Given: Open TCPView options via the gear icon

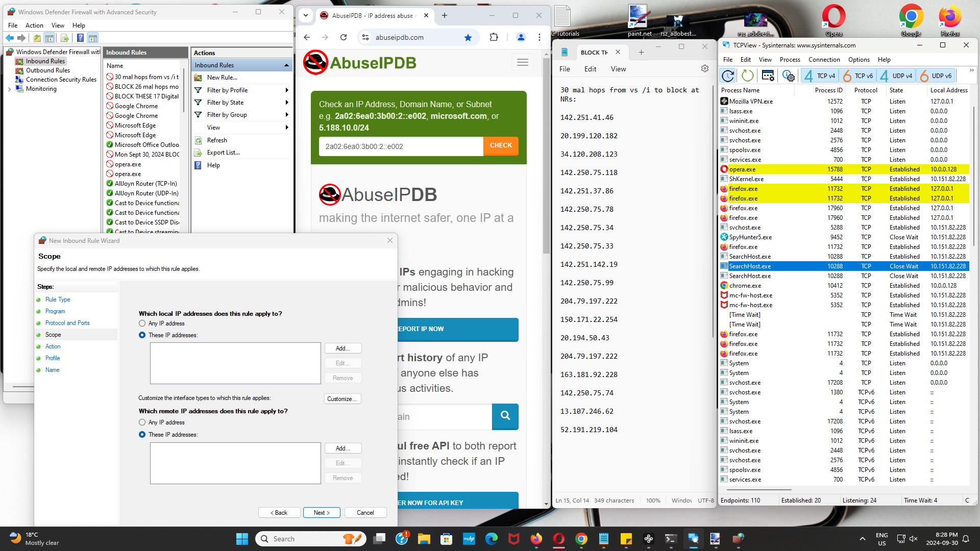Looking at the screenshot, I should click(768, 76).
